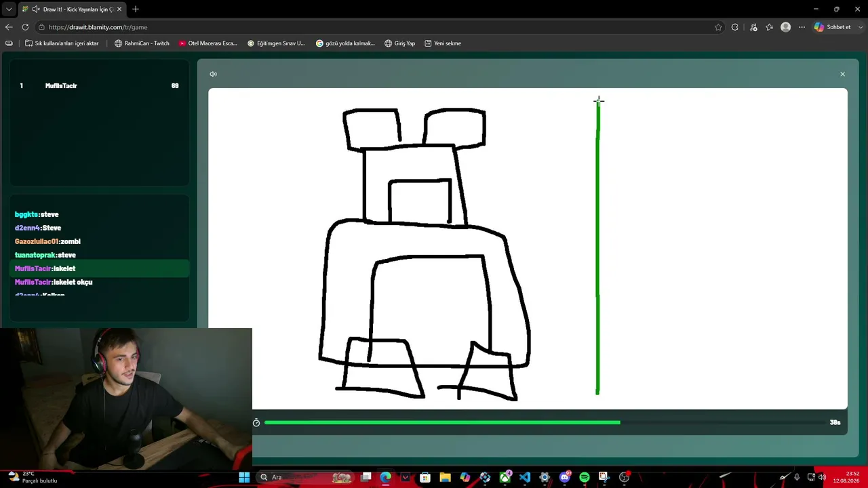Open Visual Studio Code from the taskbar
Viewport: 868px width, 488px height.
point(525,477)
